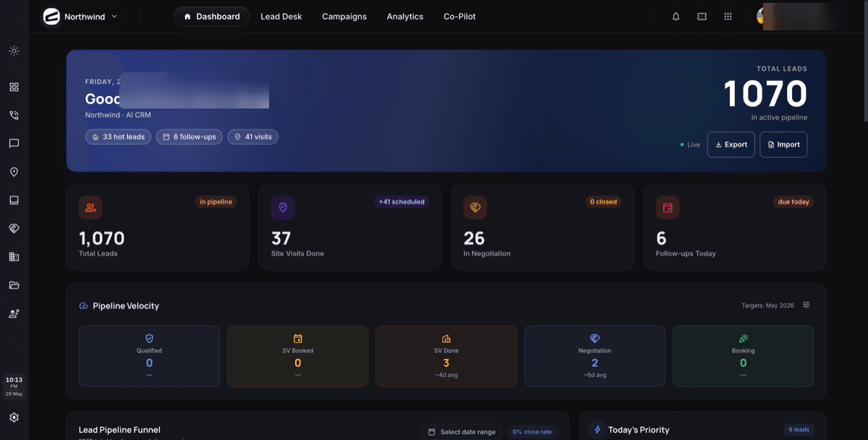Click the Site Visits Done pin icon
The width and height of the screenshot is (868, 440).
pyautogui.click(x=283, y=208)
